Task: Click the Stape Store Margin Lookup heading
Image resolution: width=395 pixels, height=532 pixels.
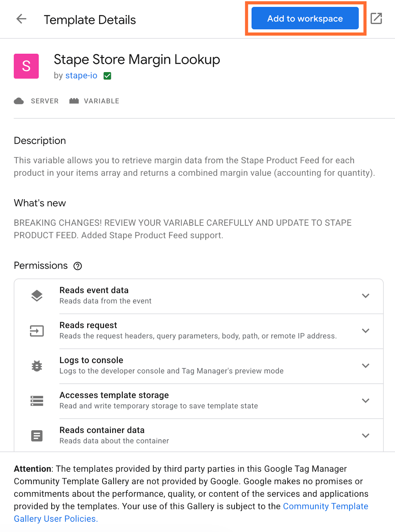Action: point(137,60)
